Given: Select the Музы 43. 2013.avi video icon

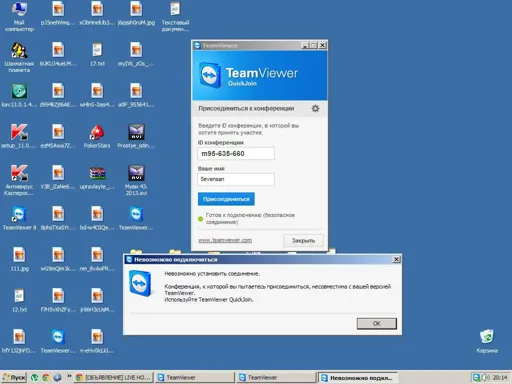Looking at the screenshot, I should click(x=136, y=180).
